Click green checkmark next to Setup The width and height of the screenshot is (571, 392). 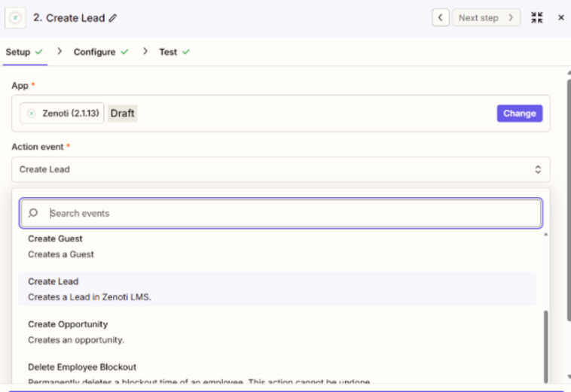click(x=38, y=52)
